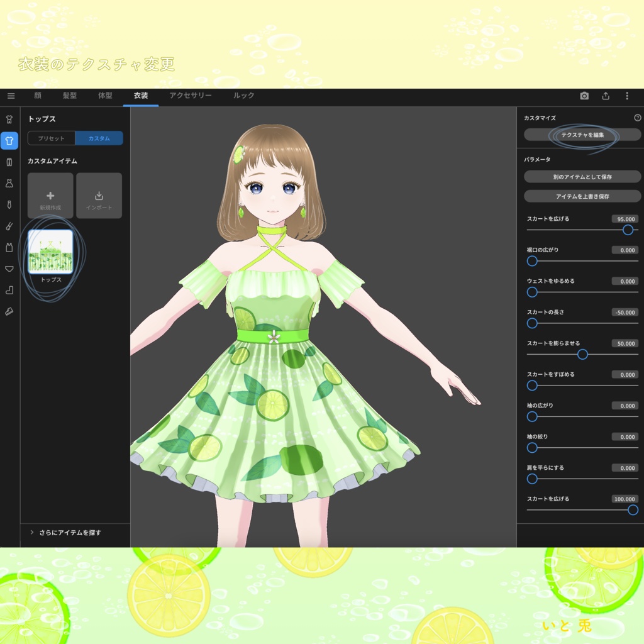Open the three-dot overflow menu top right

[626, 96]
